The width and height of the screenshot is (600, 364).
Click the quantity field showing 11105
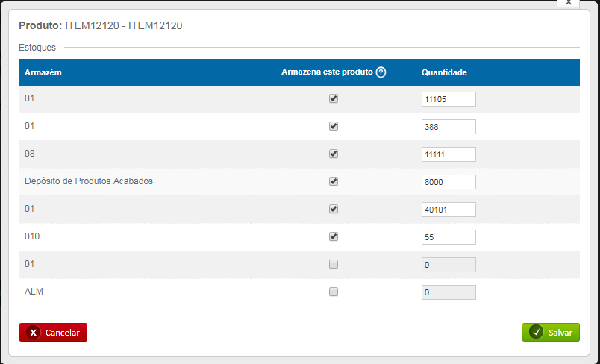click(449, 99)
